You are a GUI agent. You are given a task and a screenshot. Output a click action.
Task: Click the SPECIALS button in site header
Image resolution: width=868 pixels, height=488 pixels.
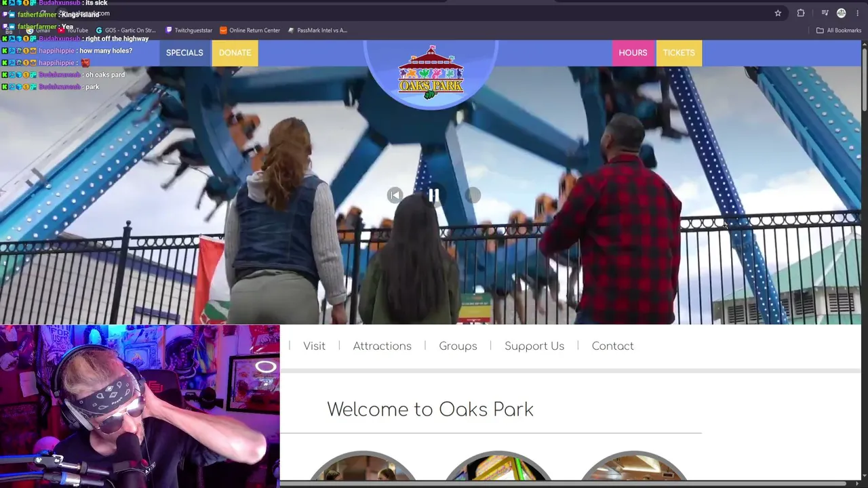point(184,53)
